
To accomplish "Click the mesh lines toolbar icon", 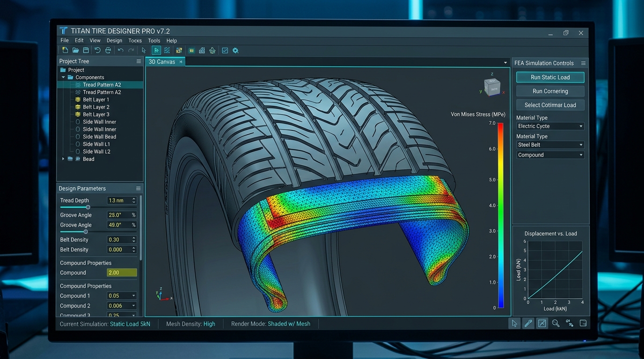I will pos(167,50).
